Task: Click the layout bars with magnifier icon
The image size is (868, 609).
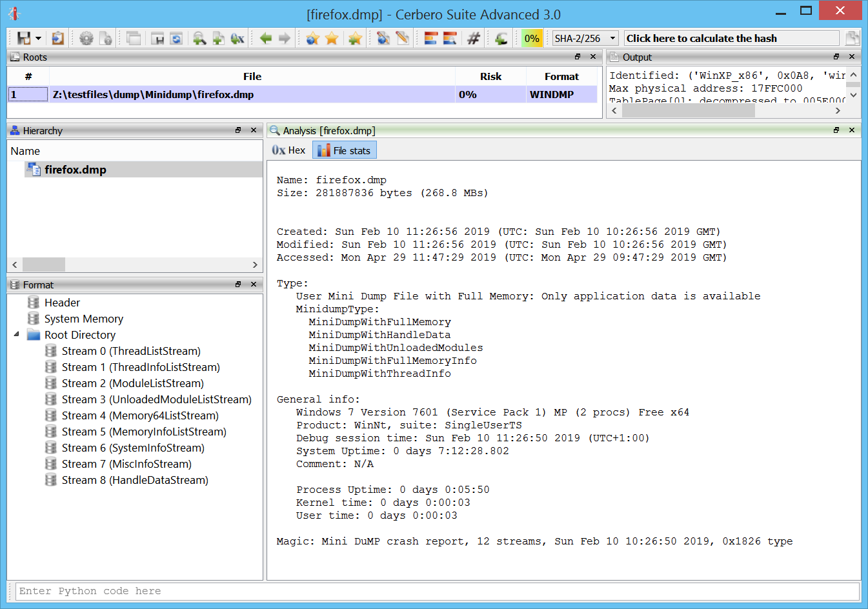Action: click(450, 39)
